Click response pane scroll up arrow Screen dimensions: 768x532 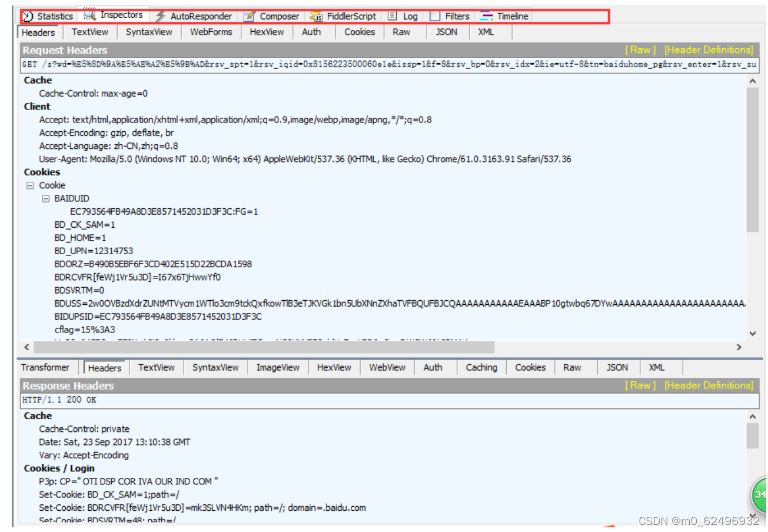(x=752, y=417)
